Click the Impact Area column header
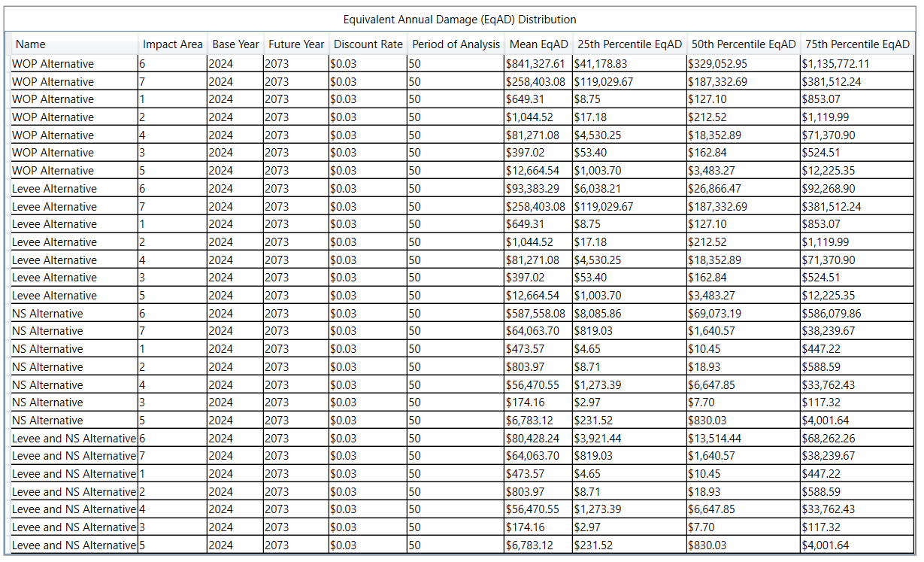The image size is (924, 562). coord(173,44)
